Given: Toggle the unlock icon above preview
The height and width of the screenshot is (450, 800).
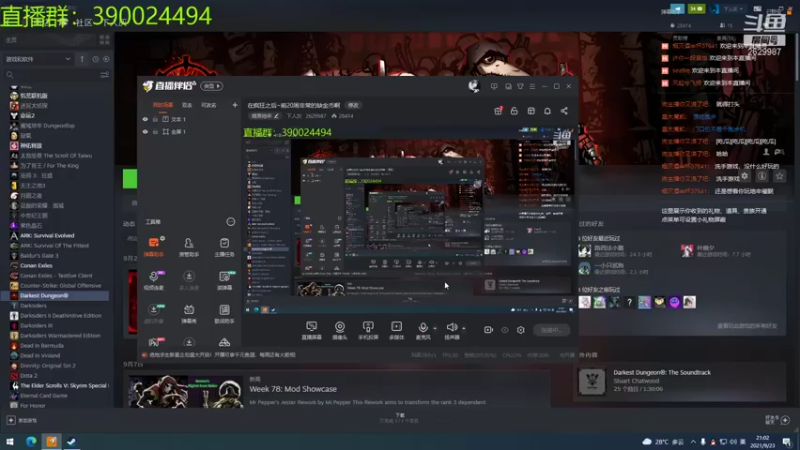Looking at the screenshot, I should click(x=514, y=111).
